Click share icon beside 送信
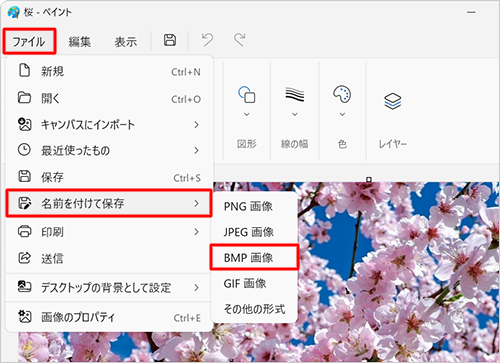The width and height of the screenshot is (500, 363). pyautogui.click(x=24, y=257)
